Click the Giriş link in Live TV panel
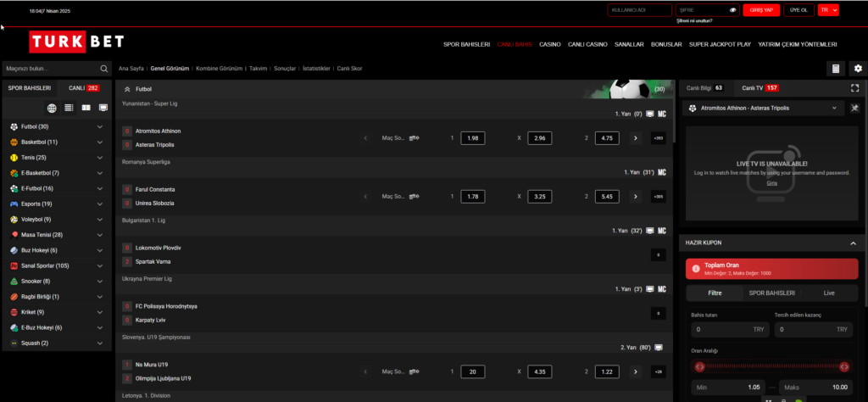 771,182
